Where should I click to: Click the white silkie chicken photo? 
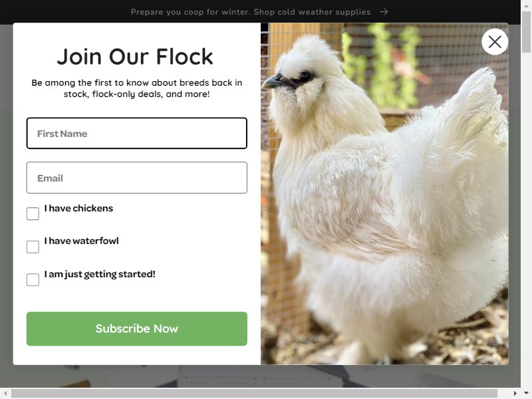pos(384,194)
